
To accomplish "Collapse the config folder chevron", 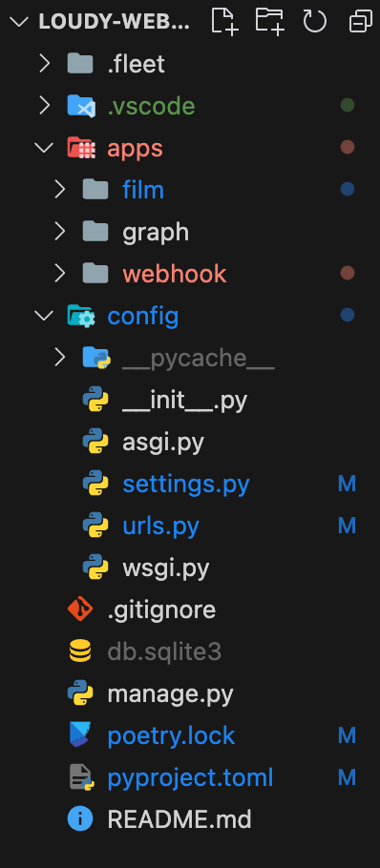I will tap(44, 316).
